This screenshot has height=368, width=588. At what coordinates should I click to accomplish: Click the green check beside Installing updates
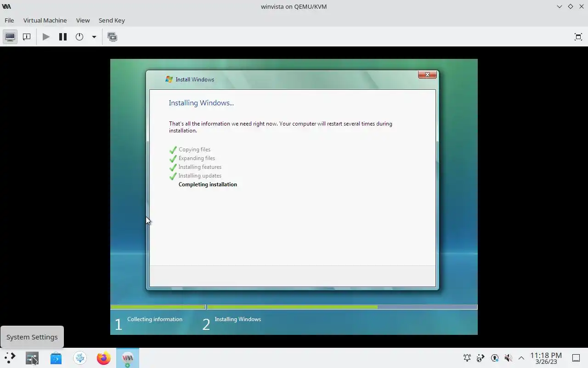click(x=173, y=176)
